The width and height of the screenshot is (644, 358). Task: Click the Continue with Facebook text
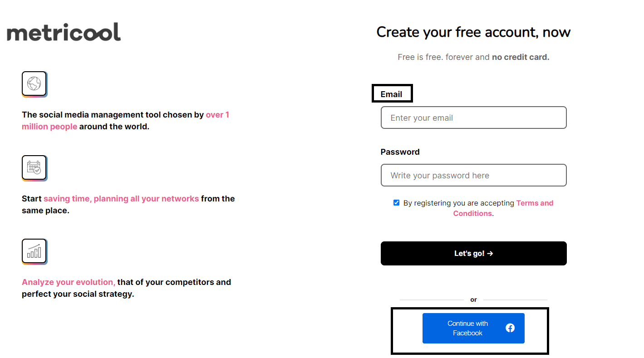click(x=467, y=328)
